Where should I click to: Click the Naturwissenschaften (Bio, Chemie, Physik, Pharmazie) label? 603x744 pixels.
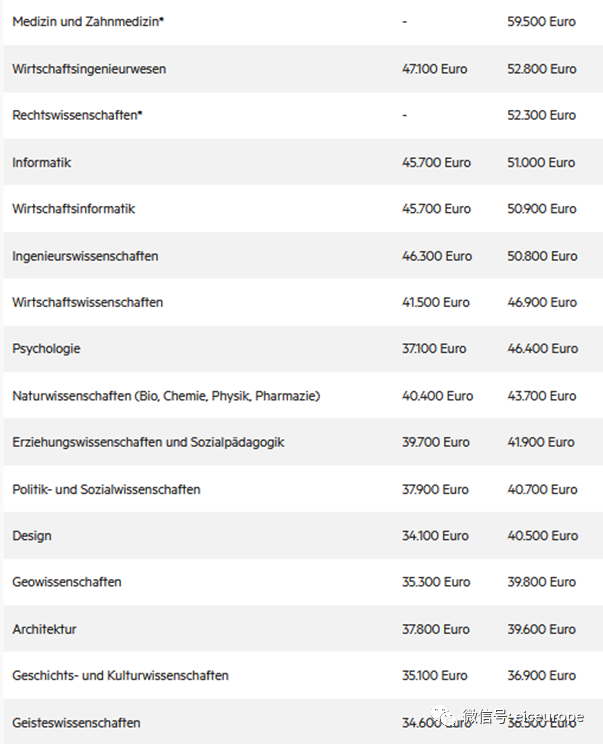coord(166,396)
